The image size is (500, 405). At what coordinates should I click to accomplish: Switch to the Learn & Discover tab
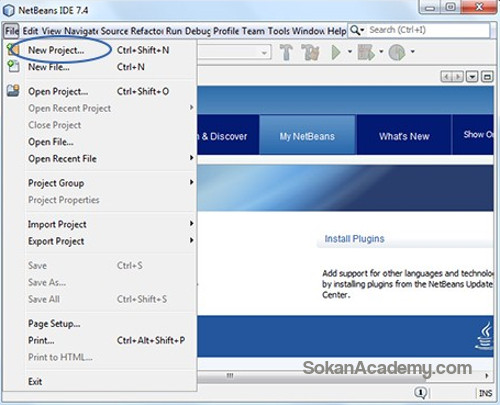pyautogui.click(x=228, y=135)
